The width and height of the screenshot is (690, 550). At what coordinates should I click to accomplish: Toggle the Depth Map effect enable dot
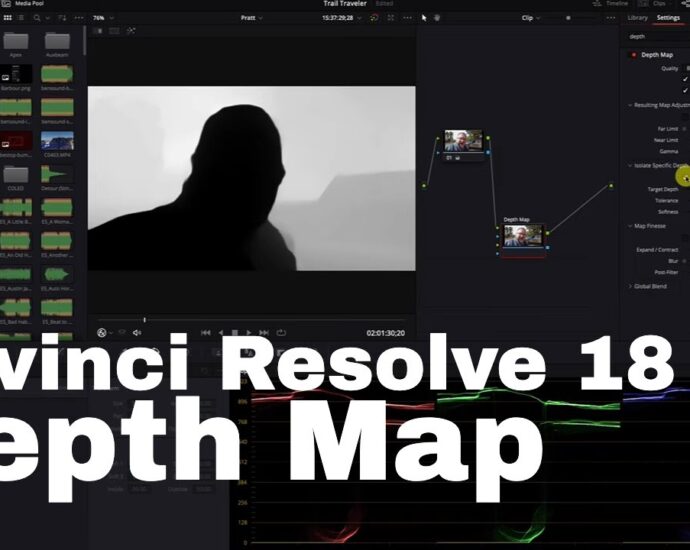[633, 55]
